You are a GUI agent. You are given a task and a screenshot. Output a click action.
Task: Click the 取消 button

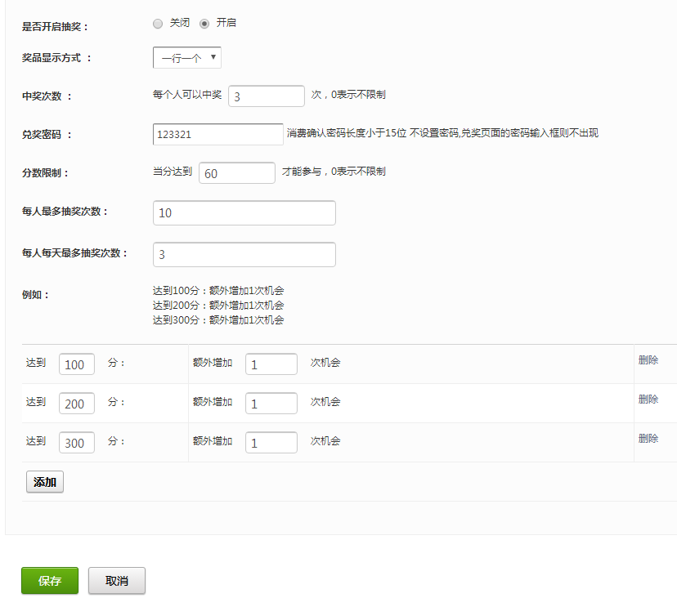(x=117, y=581)
